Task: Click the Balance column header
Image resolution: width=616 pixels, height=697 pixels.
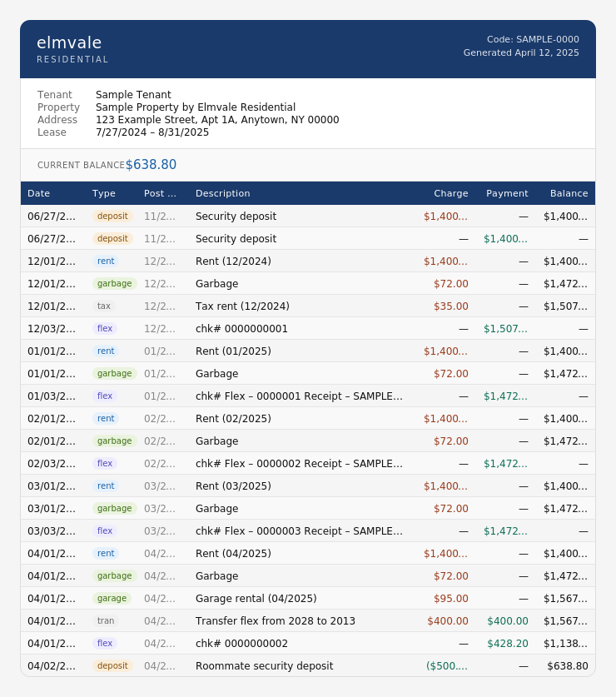Action: pyautogui.click(x=569, y=193)
